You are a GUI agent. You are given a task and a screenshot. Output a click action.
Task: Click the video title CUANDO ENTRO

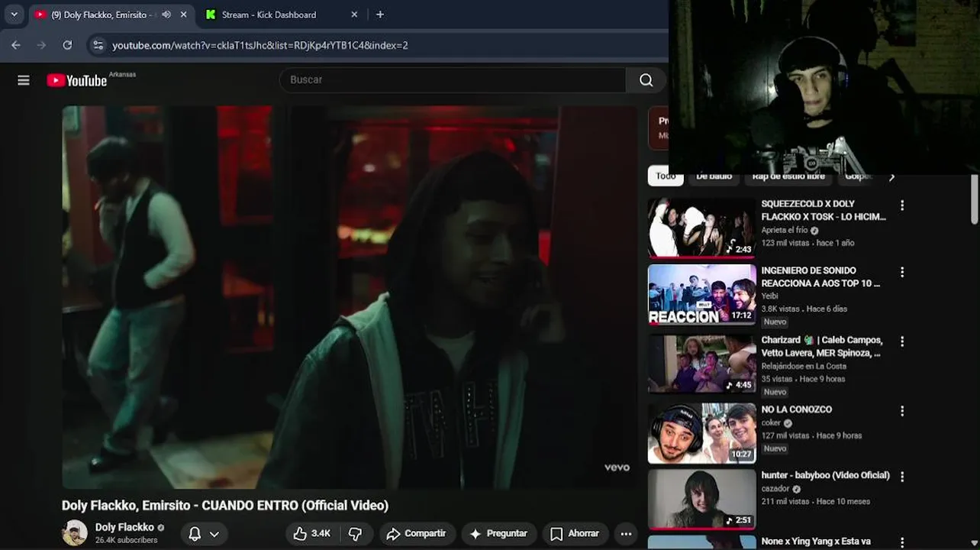pos(225,506)
